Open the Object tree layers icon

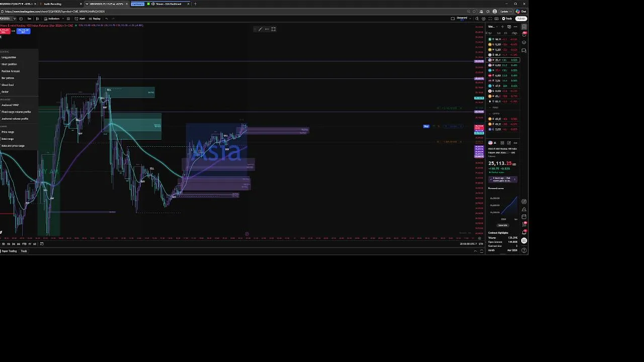click(524, 42)
